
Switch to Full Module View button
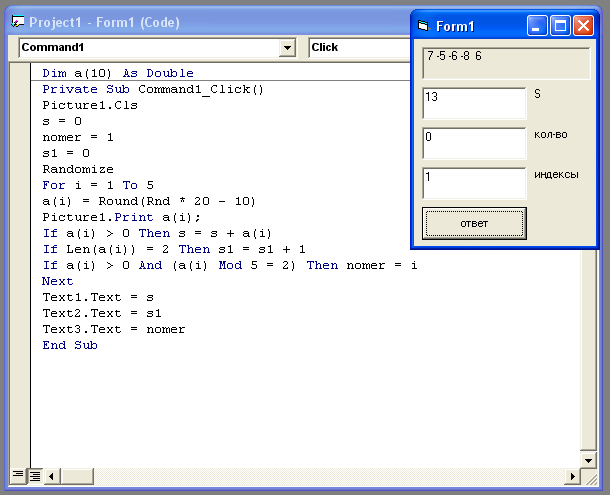pos(35,475)
